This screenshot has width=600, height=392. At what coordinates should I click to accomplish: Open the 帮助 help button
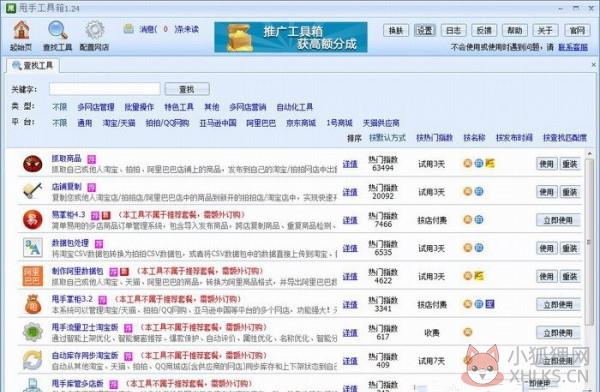coord(515,30)
